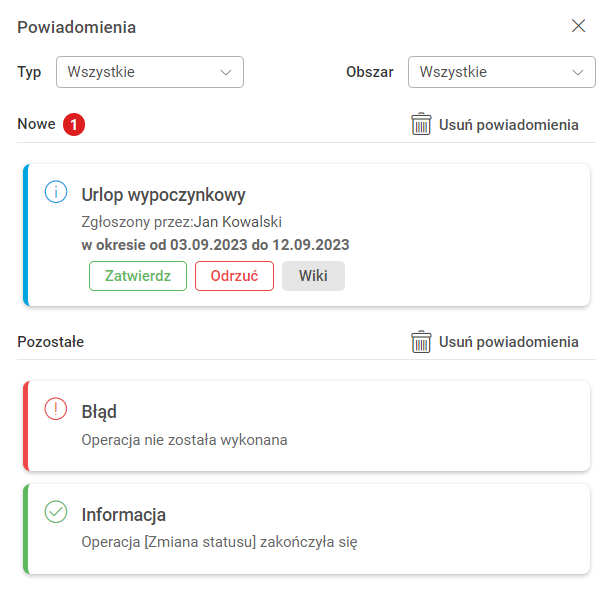Viewport: 602px width, 609px height.
Task: Reject the leave request with Odrzuć
Action: (x=234, y=276)
